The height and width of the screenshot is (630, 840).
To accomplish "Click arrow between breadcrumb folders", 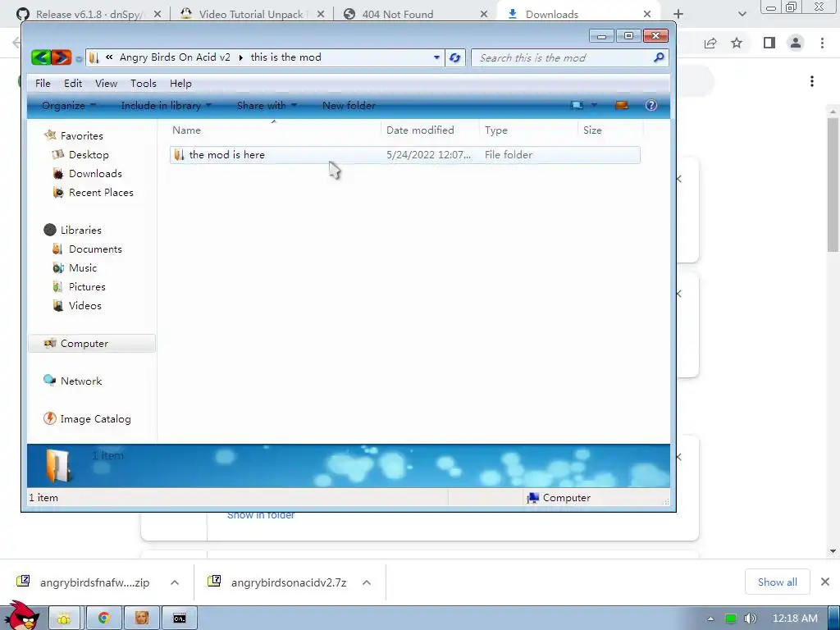I will 240,58.
